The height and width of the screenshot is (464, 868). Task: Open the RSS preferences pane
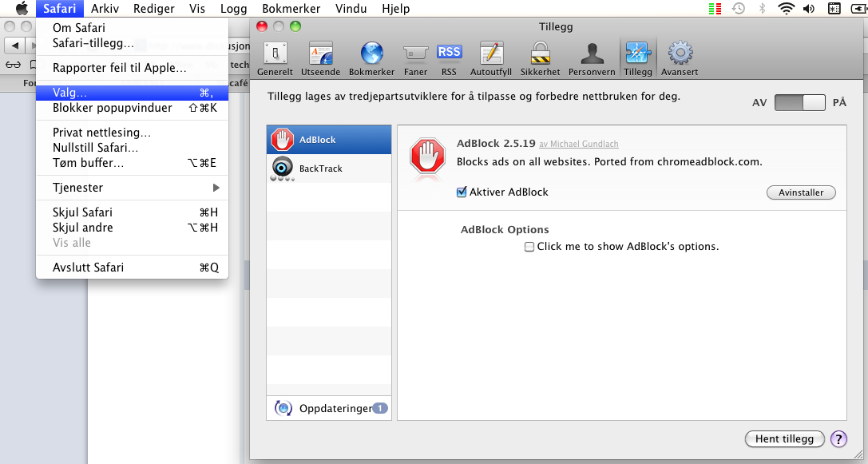[449, 58]
